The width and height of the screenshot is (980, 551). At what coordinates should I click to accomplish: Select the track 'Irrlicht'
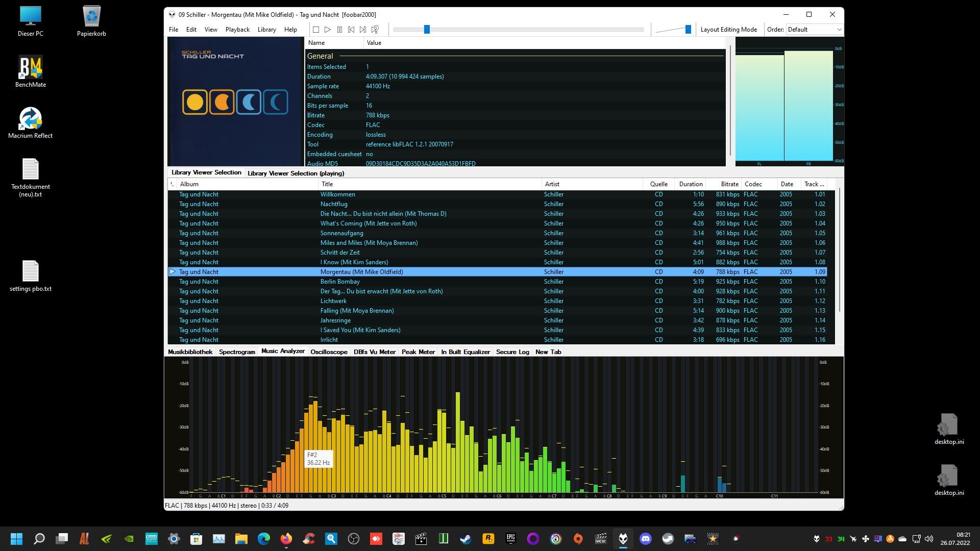(498, 340)
